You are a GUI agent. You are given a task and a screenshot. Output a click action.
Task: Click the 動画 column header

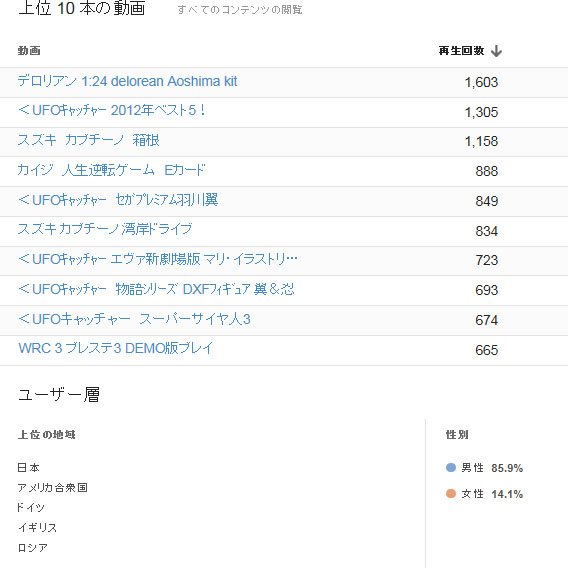pyautogui.click(x=29, y=51)
